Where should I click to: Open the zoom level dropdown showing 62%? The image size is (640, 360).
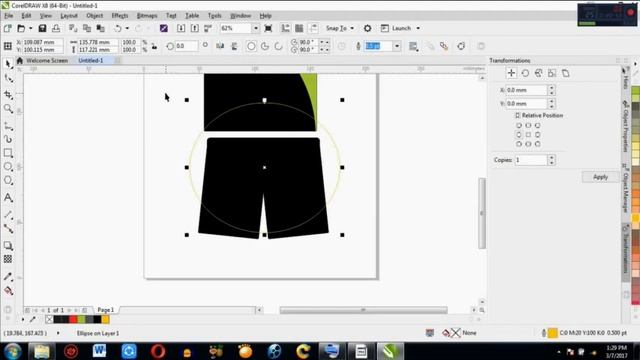(256, 28)
